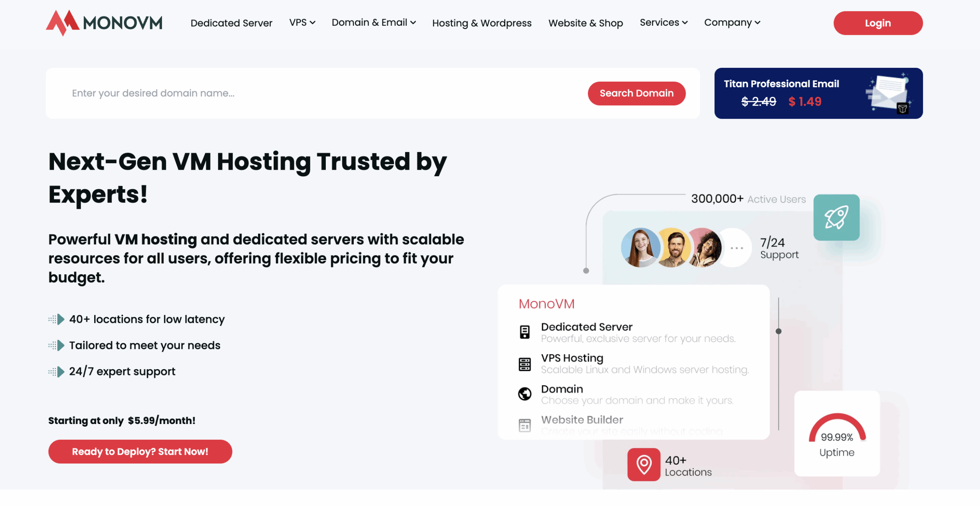This screenshot has height=506, width=980.
Task: Click the MonoVM logo
Action: pyautogui.click(x=104, y=23)
